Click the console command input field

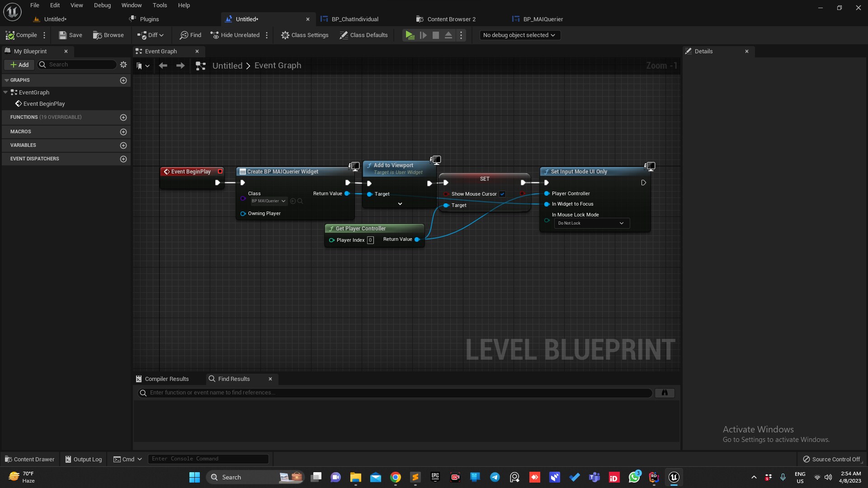pos(208,459)
